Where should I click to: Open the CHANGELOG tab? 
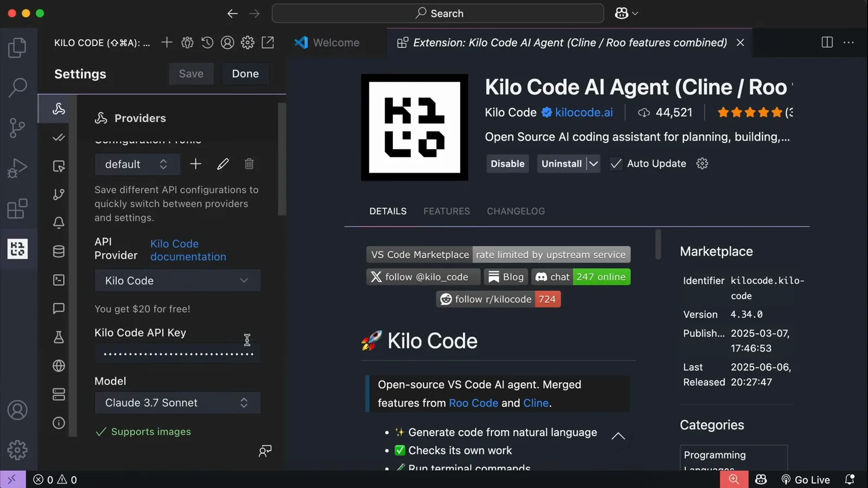point(516,211)
